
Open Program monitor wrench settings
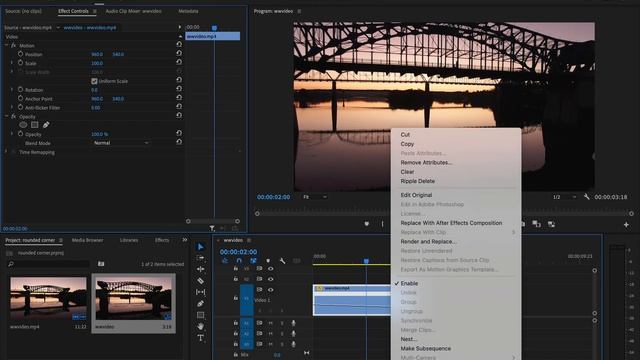pyautogui.click(x=587, y=197)
